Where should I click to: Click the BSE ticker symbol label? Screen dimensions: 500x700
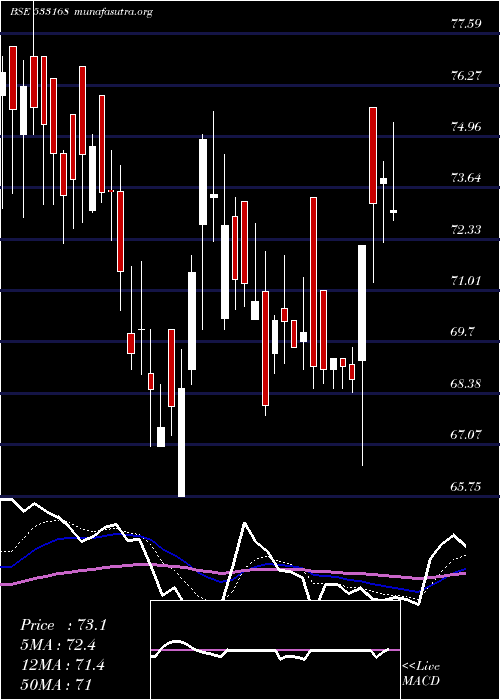pos(39,12)
